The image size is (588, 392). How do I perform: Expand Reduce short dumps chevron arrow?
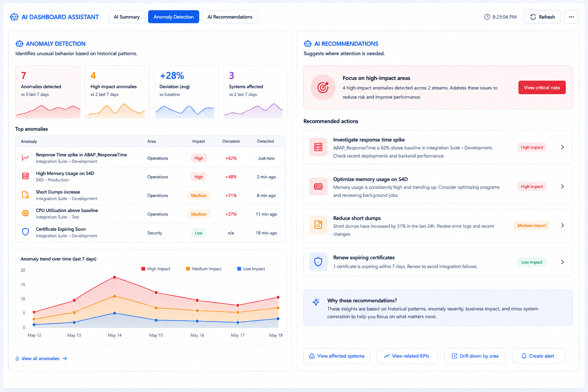[562, 225]
